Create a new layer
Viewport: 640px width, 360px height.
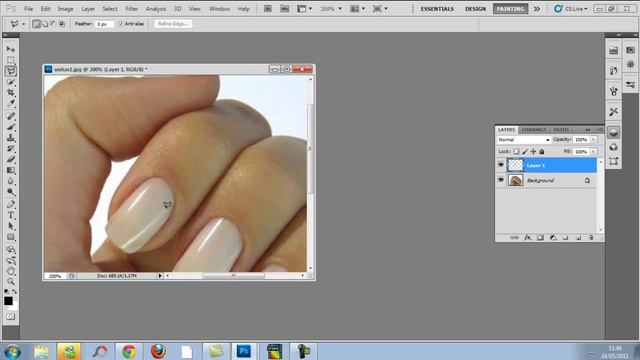pyautogui.click(x=578, y=238)
